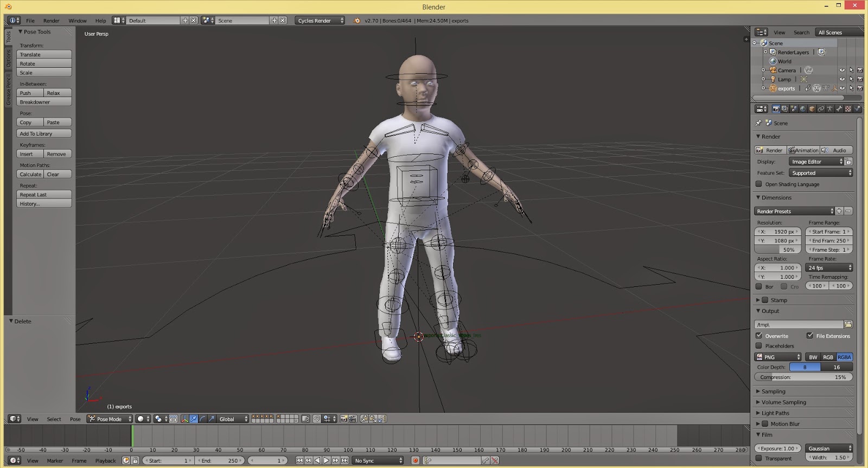Enable the Placeholders checkbox
Image resolution: width=868 pixels, height=468 pixels.
(759, 345)
